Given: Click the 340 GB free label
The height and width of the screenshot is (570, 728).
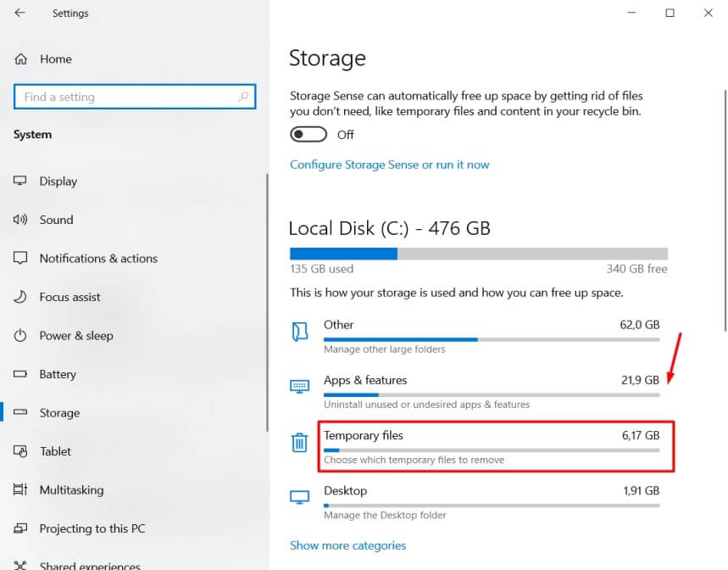Looking at the screenshot, I should click(x=636, y=269).
